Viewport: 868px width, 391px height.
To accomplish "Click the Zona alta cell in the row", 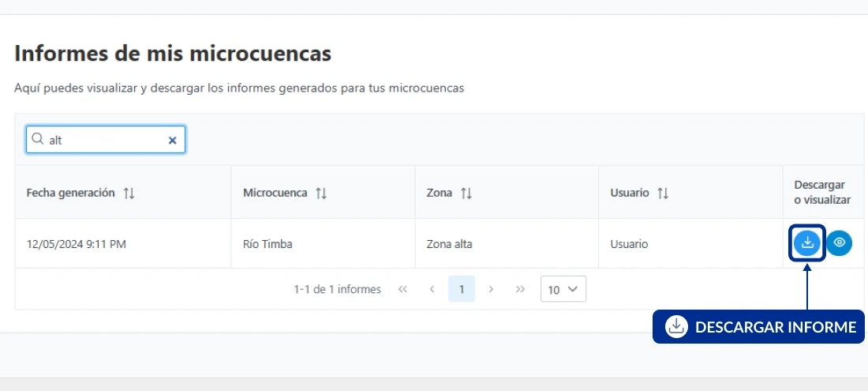I will 449,244.
